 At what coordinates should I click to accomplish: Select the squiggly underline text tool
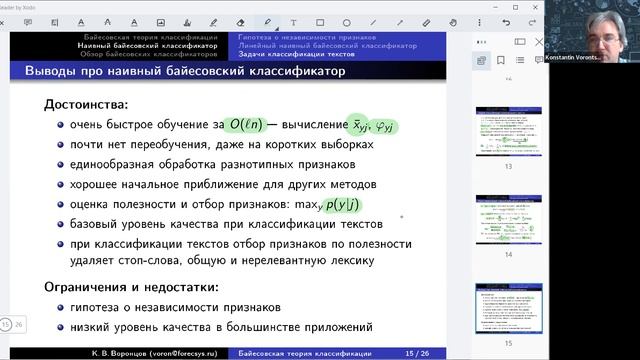click(x=134, y=23)
